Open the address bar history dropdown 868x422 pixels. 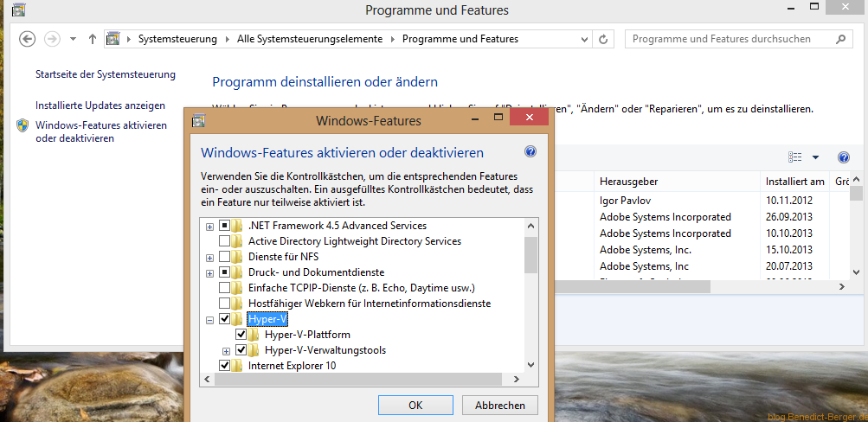coord(584,39)
